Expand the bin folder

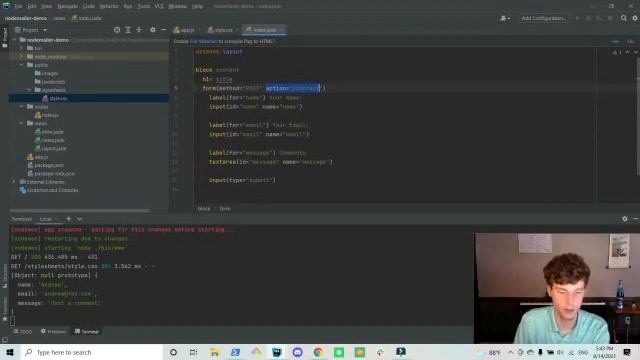(22, 48)
